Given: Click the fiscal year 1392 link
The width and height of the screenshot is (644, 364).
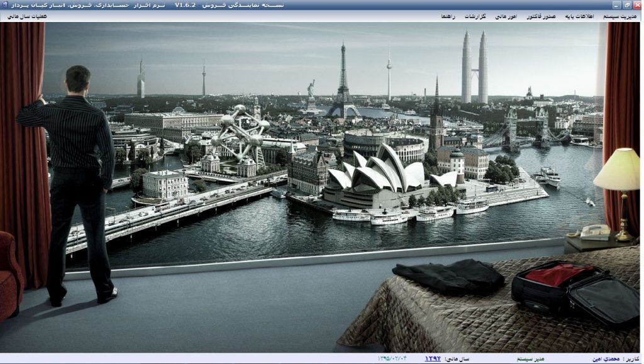Looking at the screenshot, I should tap(433, 358).
